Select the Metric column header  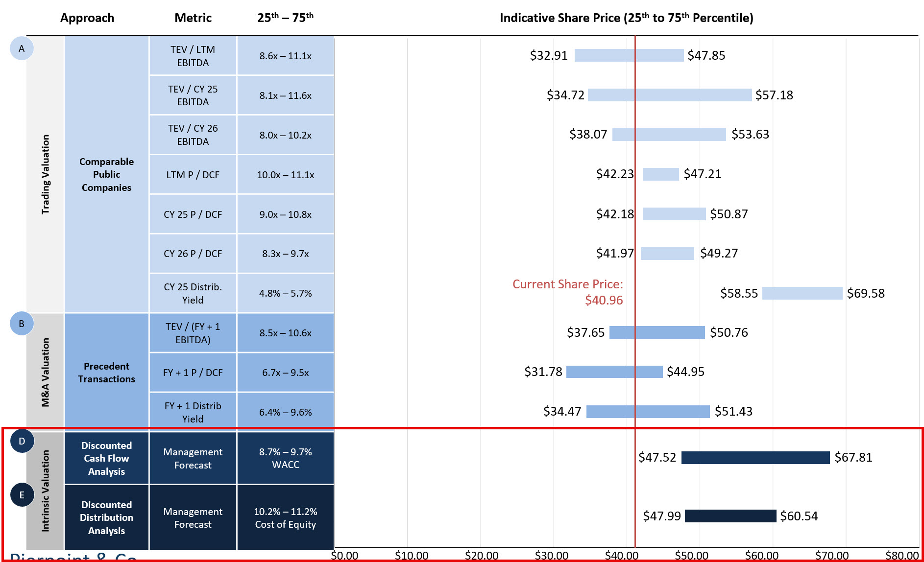click(x=193, y=18)
